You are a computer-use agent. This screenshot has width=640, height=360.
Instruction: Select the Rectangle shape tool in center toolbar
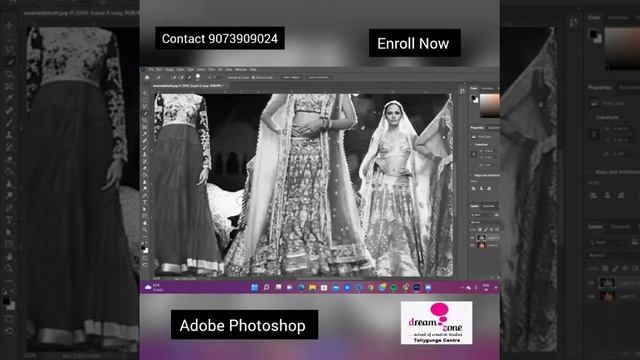[x=144, y=216]
